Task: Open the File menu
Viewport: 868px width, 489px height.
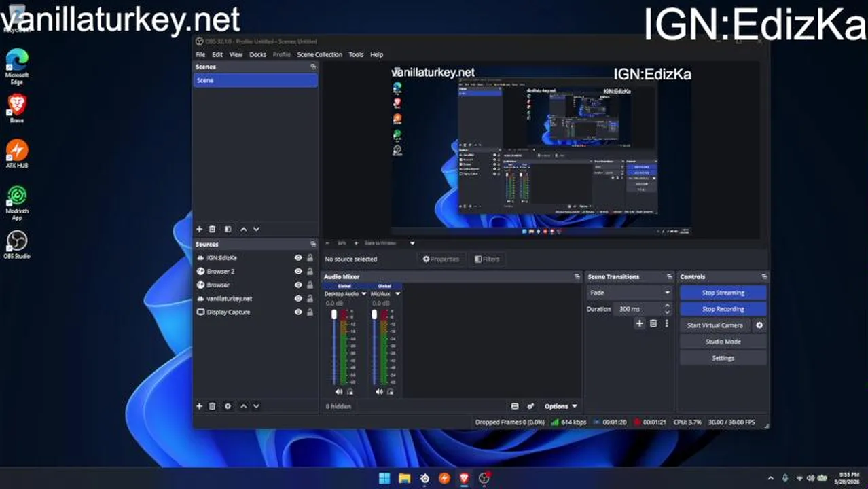Action: coord(200,54)
